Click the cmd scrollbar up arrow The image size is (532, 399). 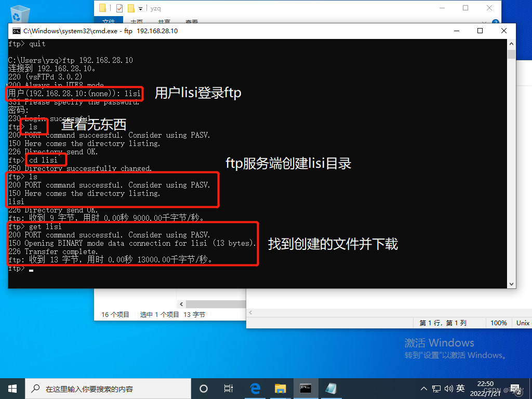point(511,44)
